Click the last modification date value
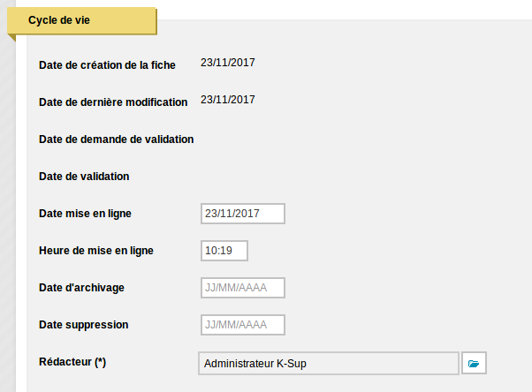This screenshot has height=392, width=532. click(228, 100)
